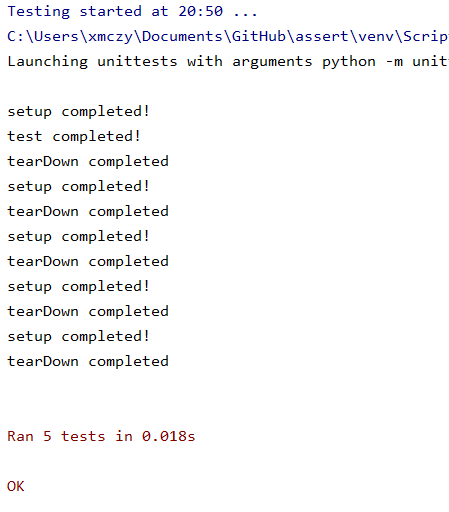
Task: Select the last 'tearDown completed' line
Action: pyautogui.click(x=88, y=362)
